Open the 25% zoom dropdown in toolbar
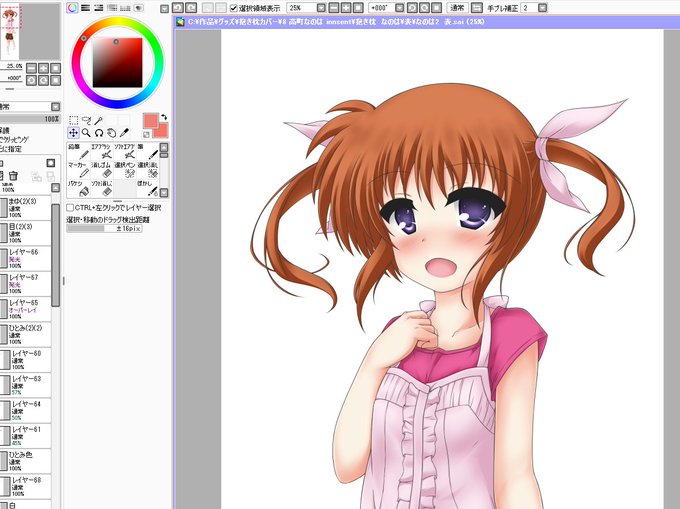680x509 pixels. tap(321, 8)
